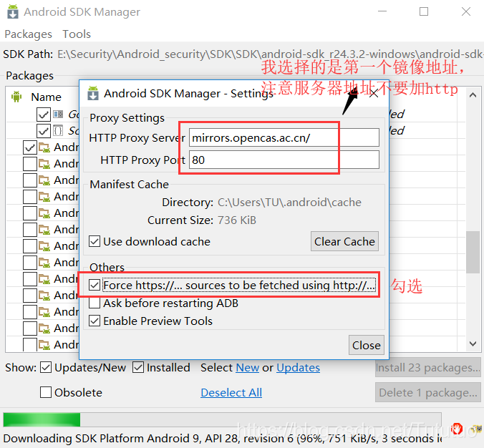Screen dimensions: 484x448
Task: Click the HTTP Proxy Port field
Action: point(284,160)
